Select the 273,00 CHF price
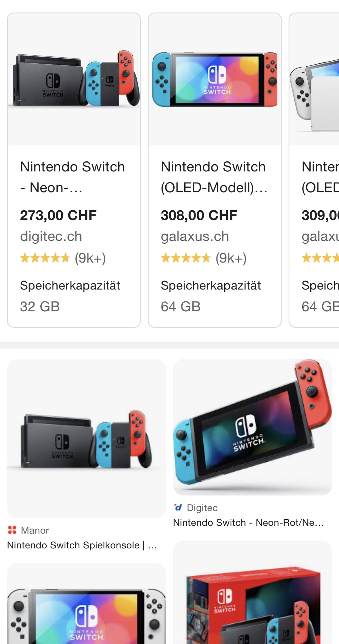 click(58, 215)
